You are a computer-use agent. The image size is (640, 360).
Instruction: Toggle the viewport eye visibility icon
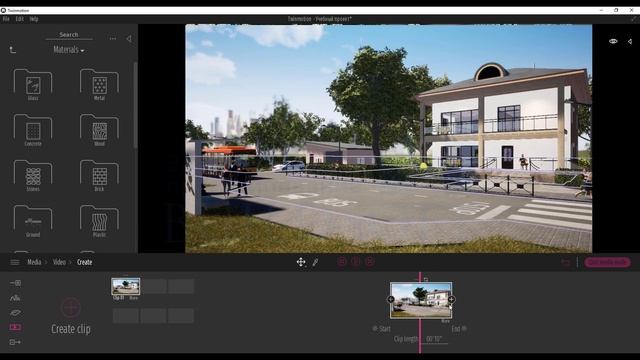click(613, 41)
